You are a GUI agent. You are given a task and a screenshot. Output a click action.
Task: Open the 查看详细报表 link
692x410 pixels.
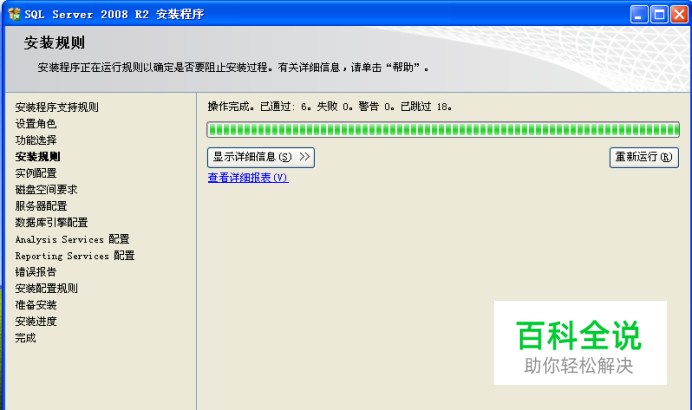point(248,177)
